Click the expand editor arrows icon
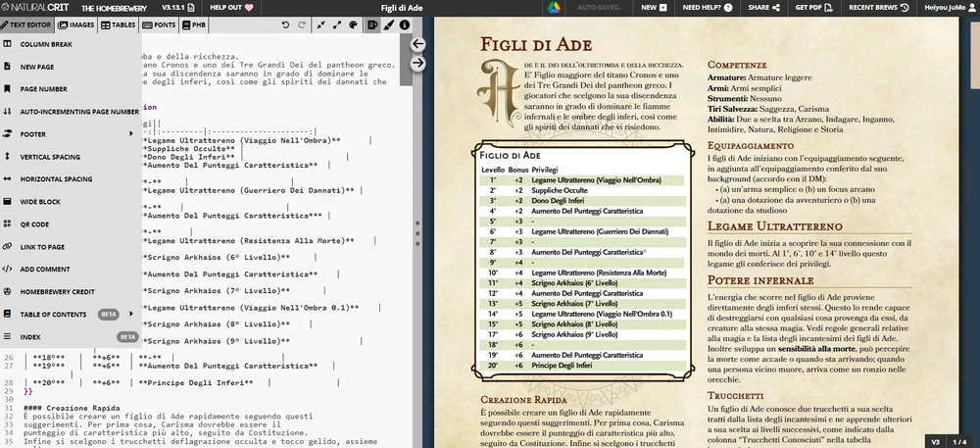This screenshot has width=980, height=448. coord(338,25)
